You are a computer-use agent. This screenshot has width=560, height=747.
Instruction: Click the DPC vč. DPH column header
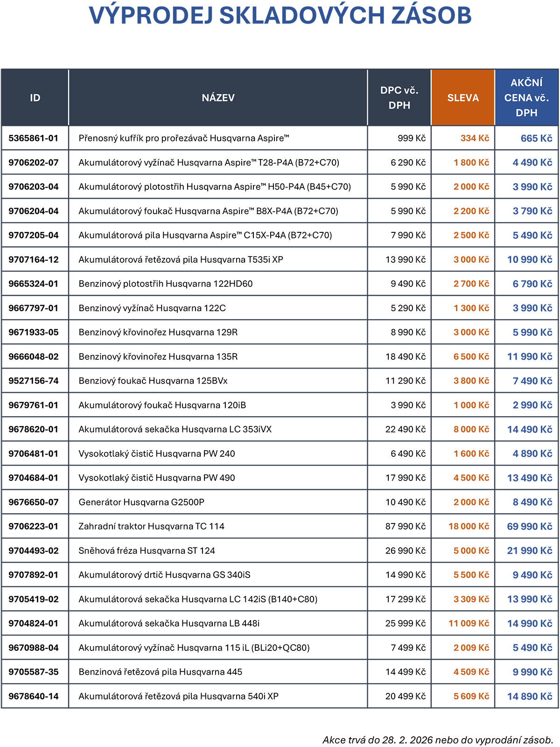pyautogui.click(x=399, y=98)
